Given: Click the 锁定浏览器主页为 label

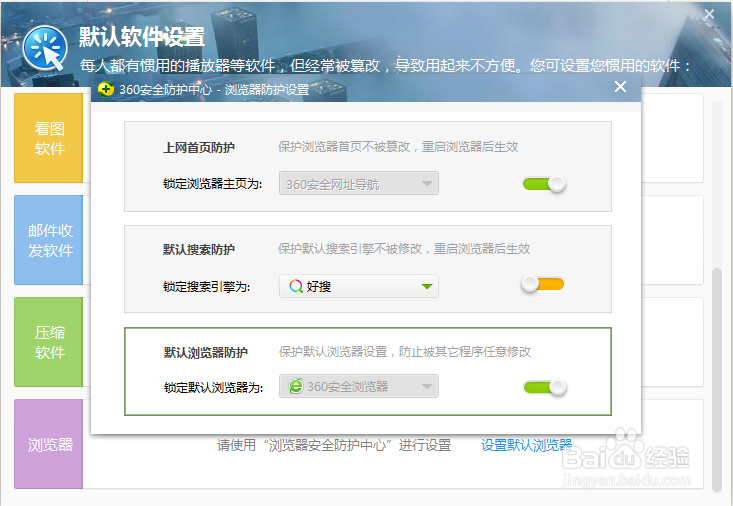Looking at the screenshot, I should click(x=212, y=184).
